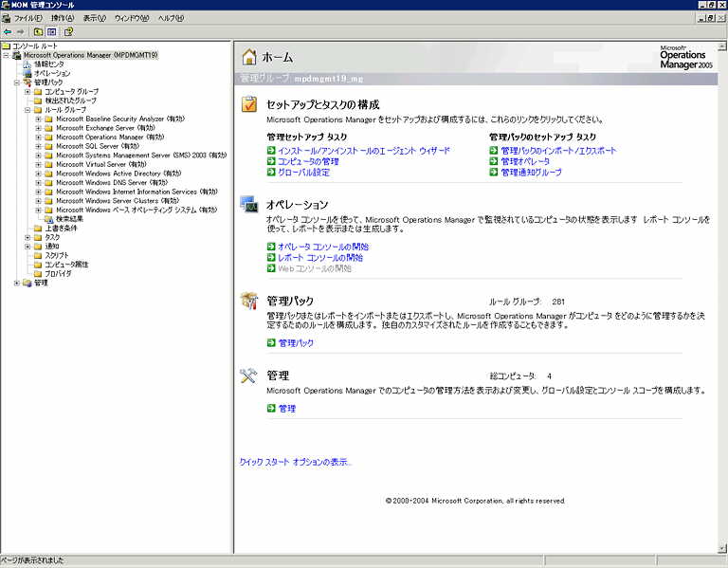Open the 管理 link under administration section

pos(287,409)
